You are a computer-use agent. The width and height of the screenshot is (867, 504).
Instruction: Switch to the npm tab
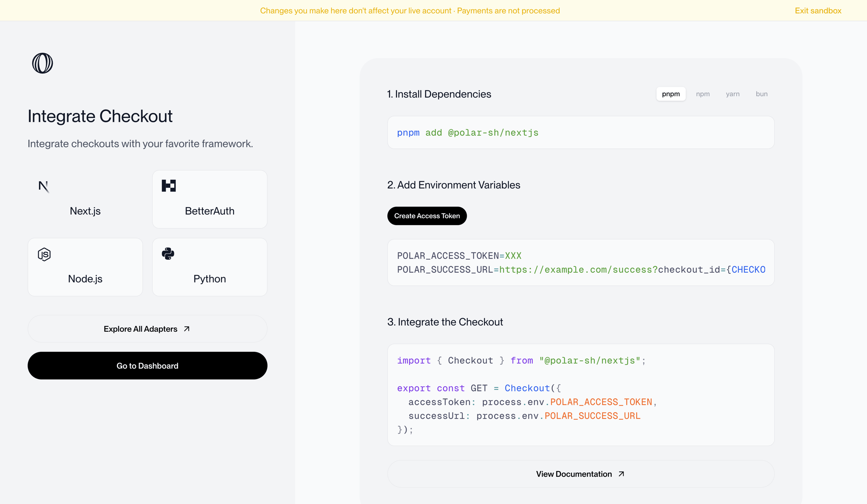(x=703, y=94)
